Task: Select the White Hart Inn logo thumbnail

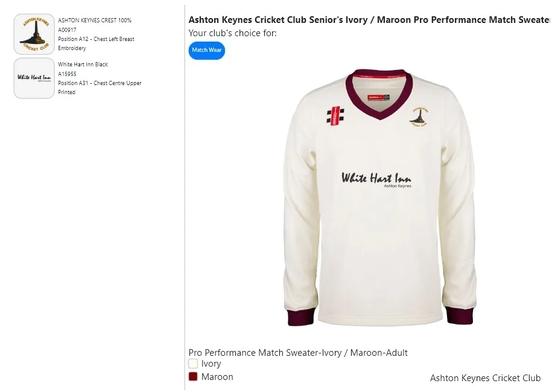Action: pyautogui.click(x=34, y=78)
